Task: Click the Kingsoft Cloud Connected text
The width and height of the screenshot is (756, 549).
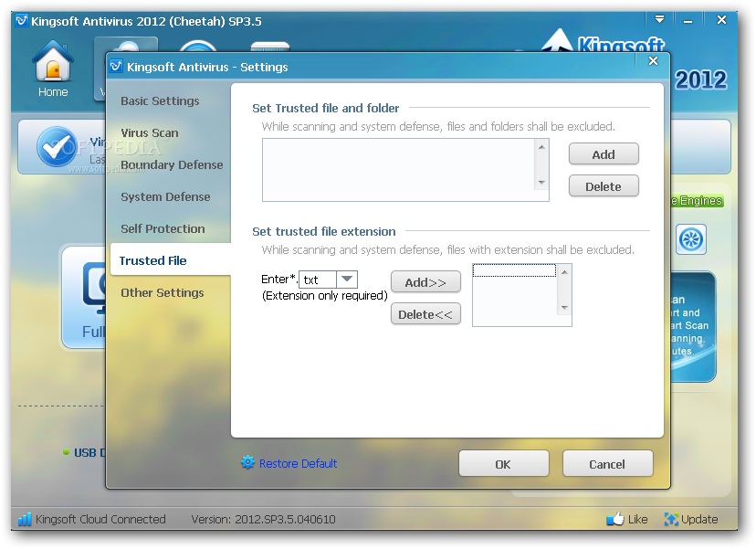Action: point(100,519)
